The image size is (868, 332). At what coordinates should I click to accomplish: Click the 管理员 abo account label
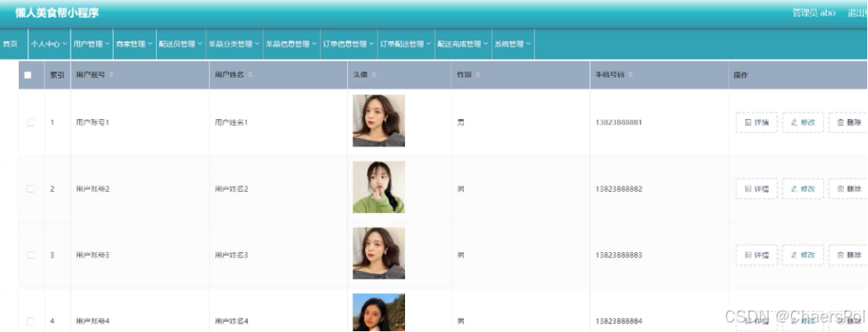[x=814, y=13]
